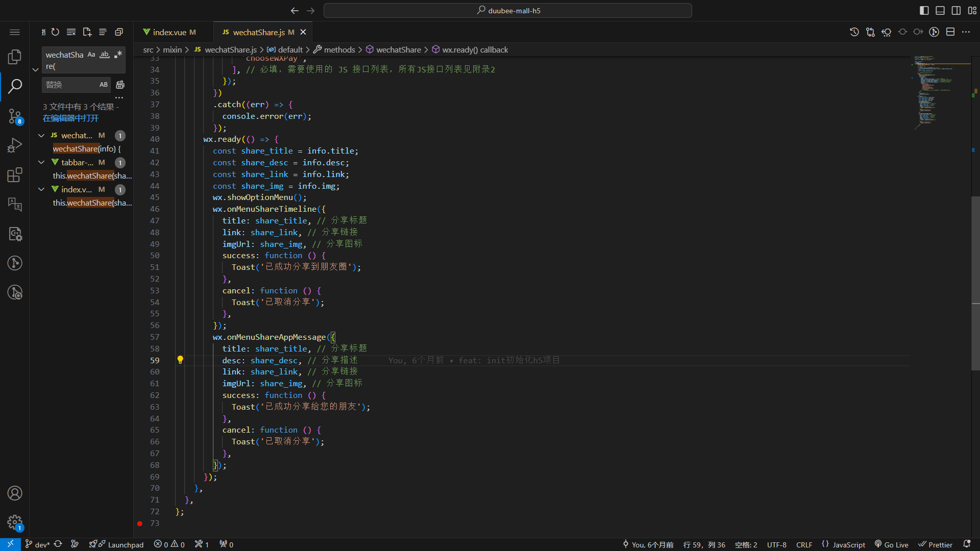Toggle Match Whole Word option
The image size is (980, 551).
105,55
